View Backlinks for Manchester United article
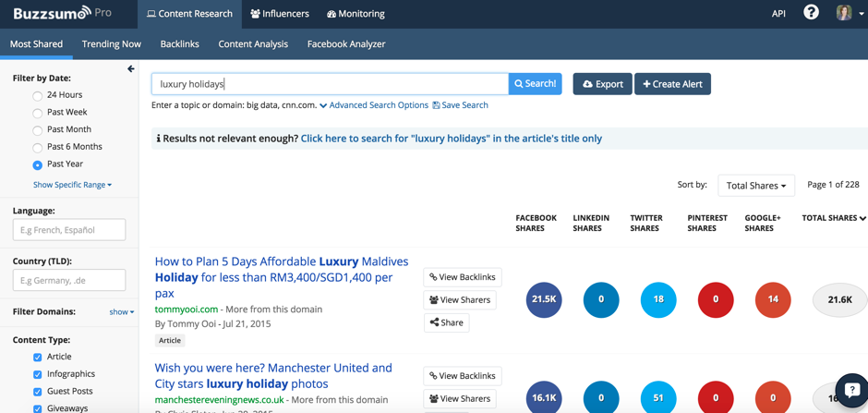The height and width of the screenshot is (413, 868). point(463,376)
